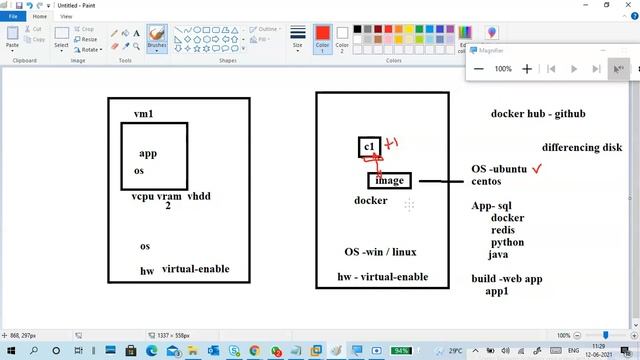Screen dimensions: 640x360
Task: Click the Paint vertical scrollbar
Action: point(636,199)
